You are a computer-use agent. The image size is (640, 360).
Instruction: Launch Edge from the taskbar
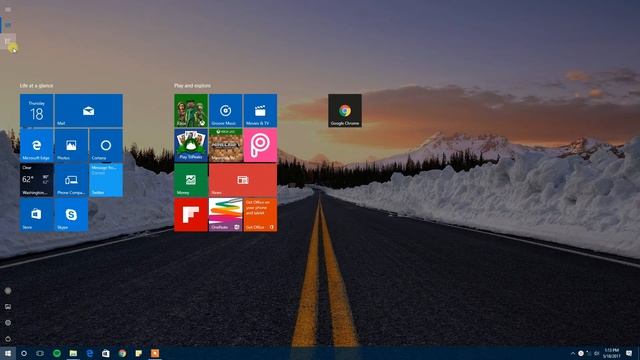click(89, 353)
